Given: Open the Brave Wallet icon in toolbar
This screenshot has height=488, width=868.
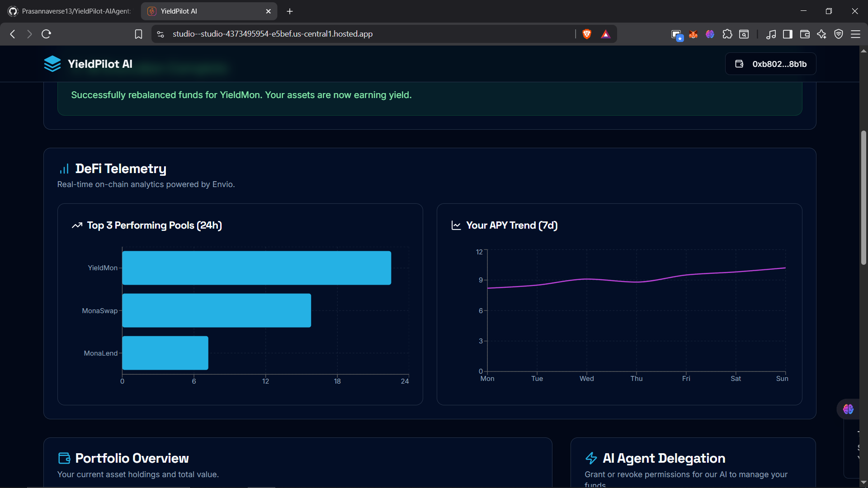Looking at the screenshot, I should [805, 34].
